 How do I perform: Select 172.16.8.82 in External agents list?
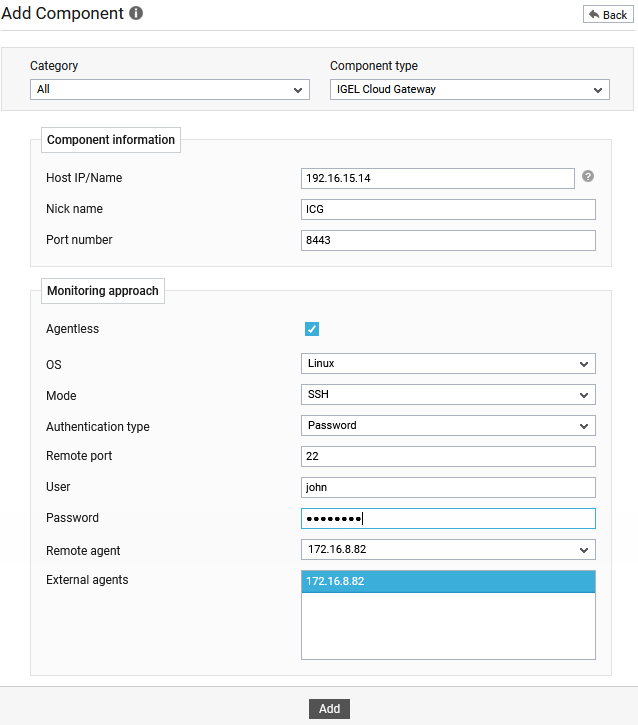448,581
